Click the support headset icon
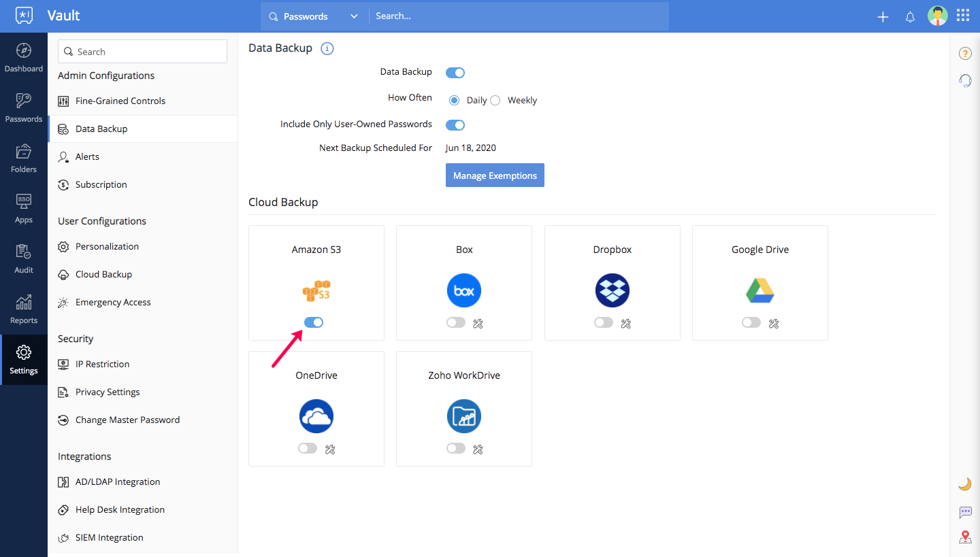The width and height of the screenshot is (980, 557). 965,81
